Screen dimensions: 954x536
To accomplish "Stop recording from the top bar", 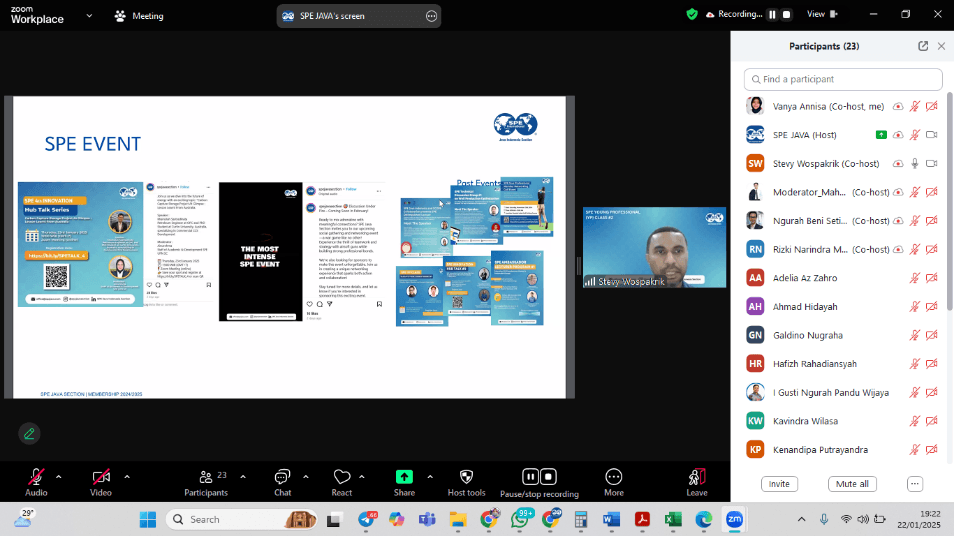I will pyautogui.click(x=787, y=15).
